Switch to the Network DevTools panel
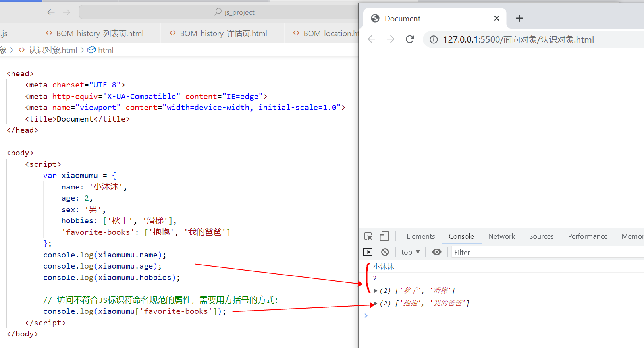This screenshot has width=644, height=348. 501,236
